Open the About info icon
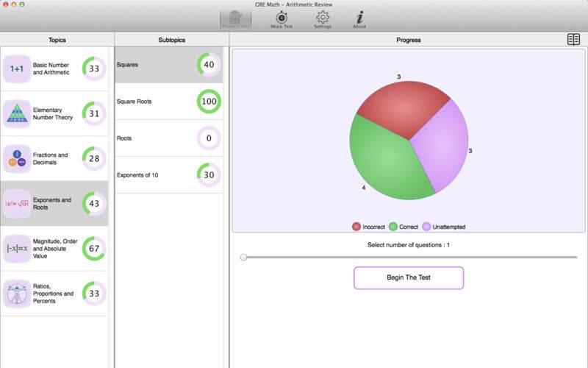Screen dimensions: 588x368 tap(359, 17)
